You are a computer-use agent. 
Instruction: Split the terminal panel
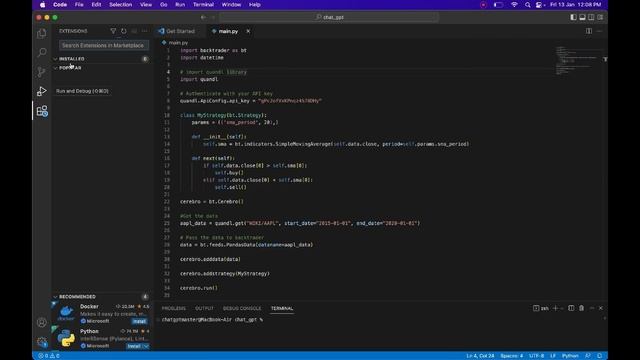pos(571,308)
